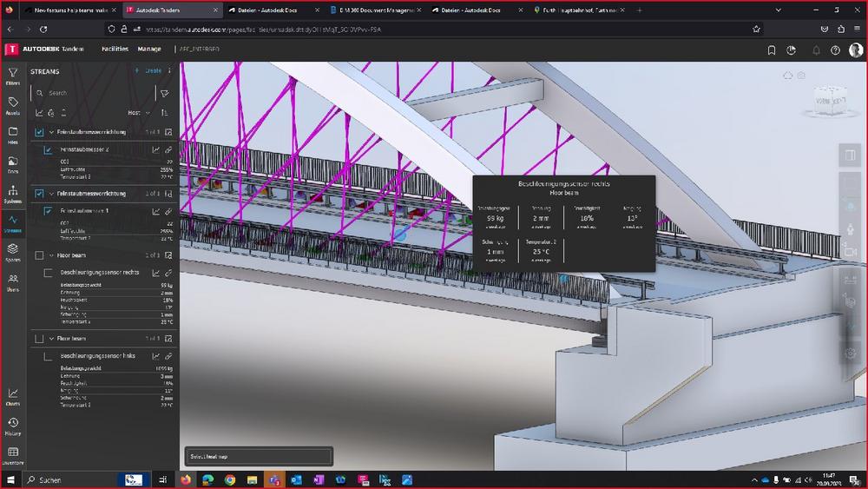
Task: Click the Select heat map field
Action: 259,456
